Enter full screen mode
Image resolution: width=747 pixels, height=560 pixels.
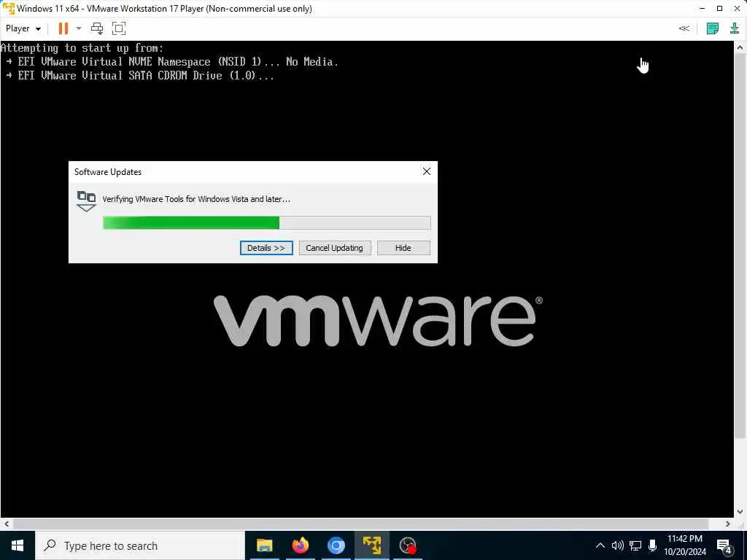click(119, 28)
